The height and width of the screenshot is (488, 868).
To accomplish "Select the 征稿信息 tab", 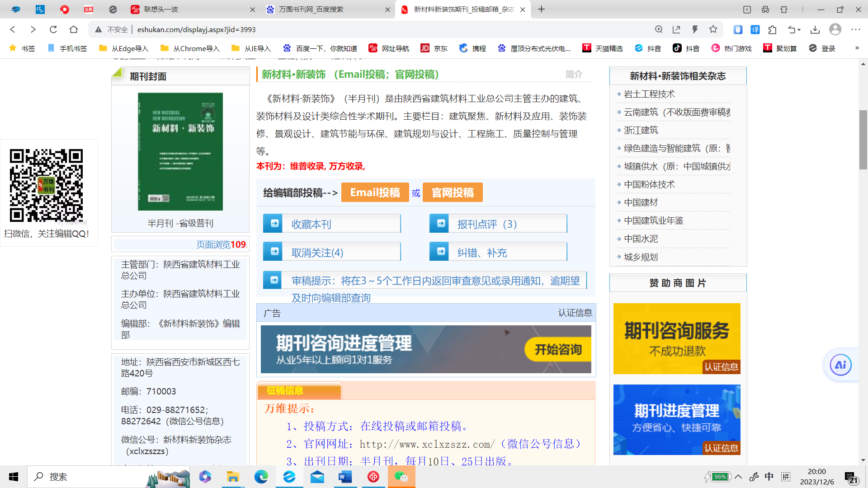I will tap(299, 390).
